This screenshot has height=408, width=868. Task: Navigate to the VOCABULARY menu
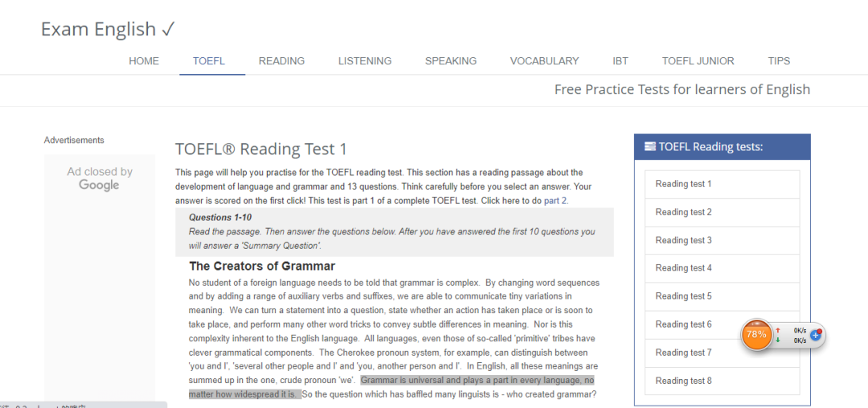point(544,61)
